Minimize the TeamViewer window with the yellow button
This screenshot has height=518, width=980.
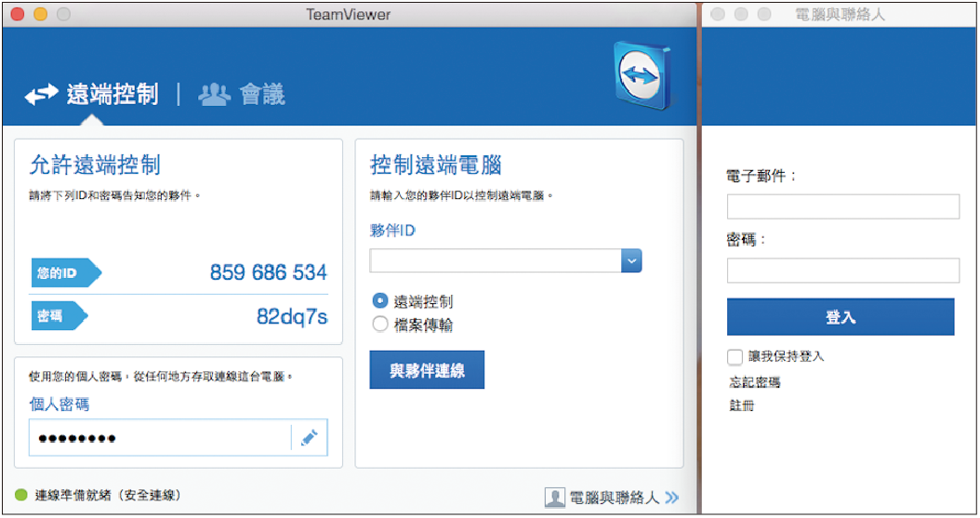tap(41, 14)
